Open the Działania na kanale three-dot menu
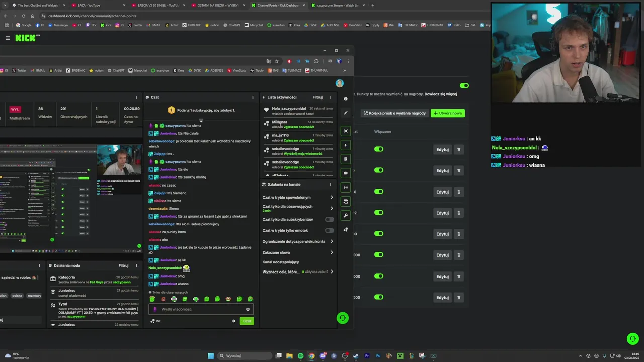Viewport: 644px width, 362px height. tap(331, 184)
